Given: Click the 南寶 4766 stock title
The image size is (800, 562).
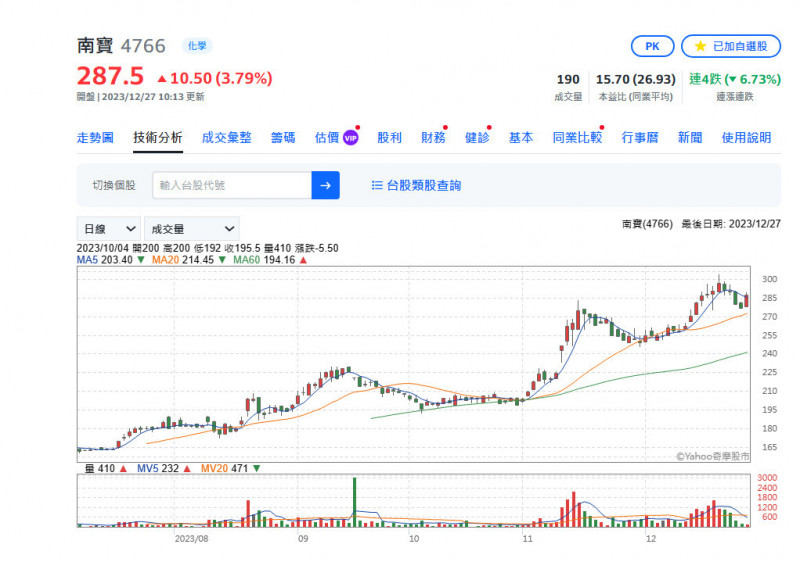Looking at the screenshot, I should [x=121, y=46].
